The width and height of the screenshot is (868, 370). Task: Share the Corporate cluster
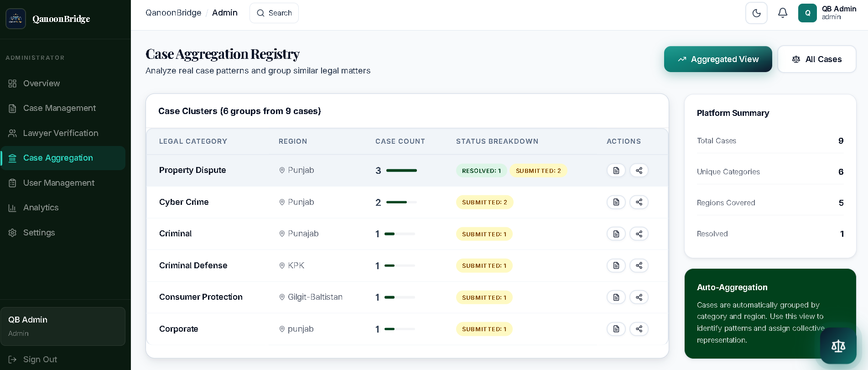(639, 329)
